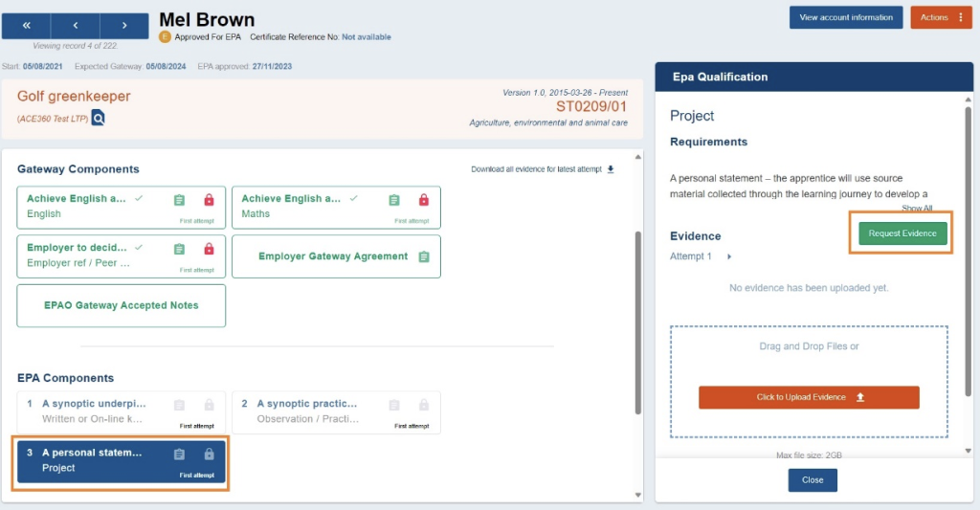Click clipboard icon on Maths component card

(x=393, y=200)
